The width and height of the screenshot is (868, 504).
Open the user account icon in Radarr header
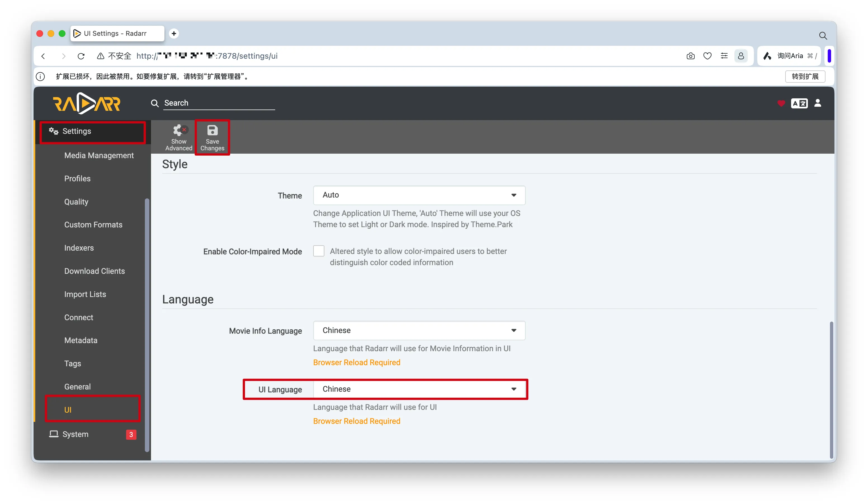click(818, 103)
